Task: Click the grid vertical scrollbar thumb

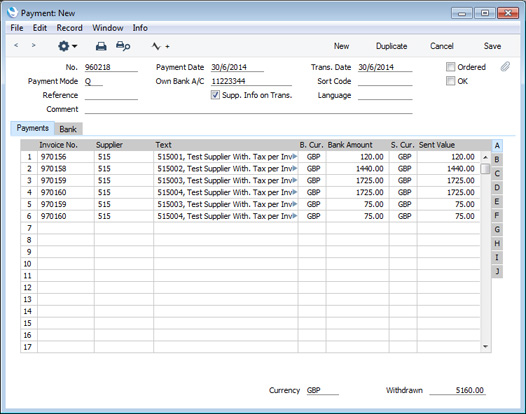Action: pyautogui.click(x=485, y=169)
